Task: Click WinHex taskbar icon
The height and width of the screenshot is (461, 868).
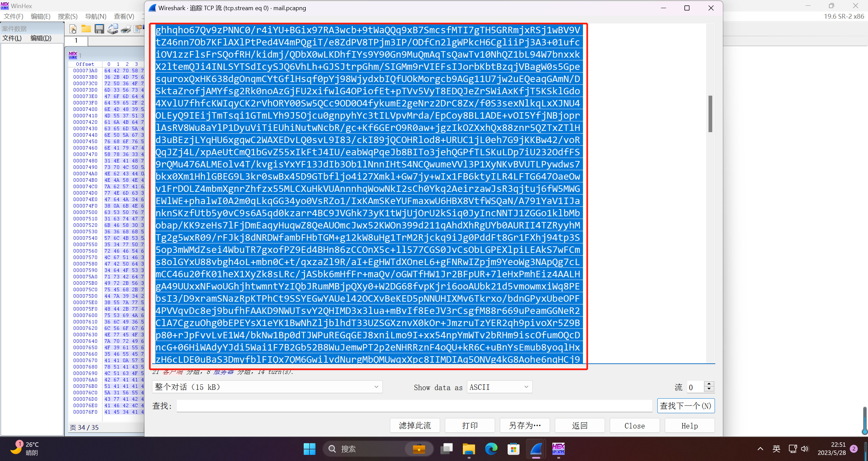Action: [x=558, y=449]
